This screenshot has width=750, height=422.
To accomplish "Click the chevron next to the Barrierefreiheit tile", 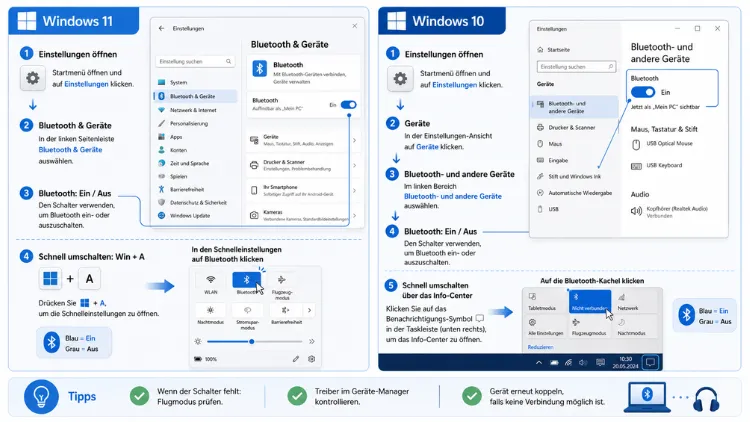I will pyautogui.click(x=309, y=311).
